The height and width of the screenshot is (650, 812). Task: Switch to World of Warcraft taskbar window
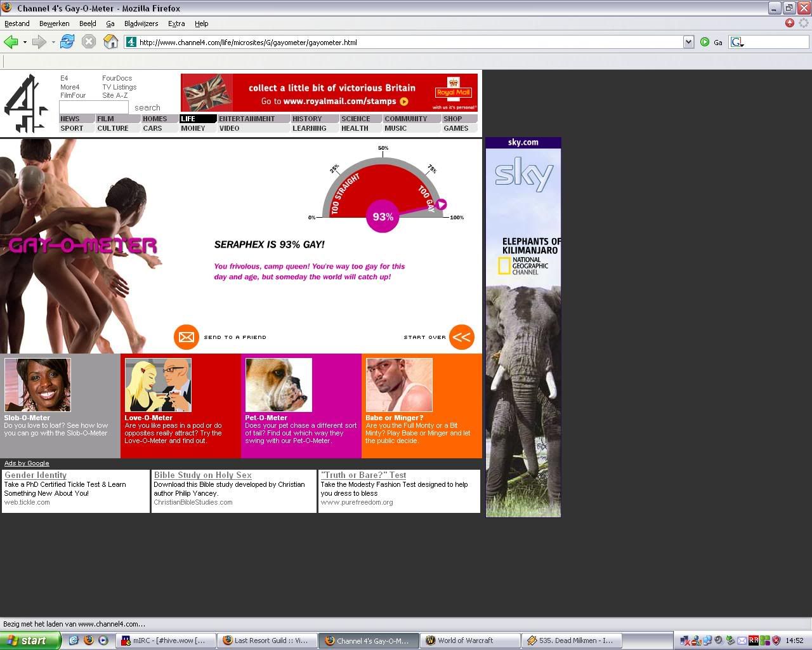click(470, 640)
